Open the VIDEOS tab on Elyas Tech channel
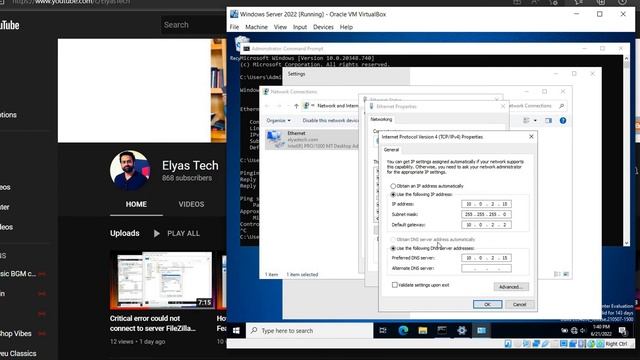Viewport: 640px width, 360px height. coord(191,204)
